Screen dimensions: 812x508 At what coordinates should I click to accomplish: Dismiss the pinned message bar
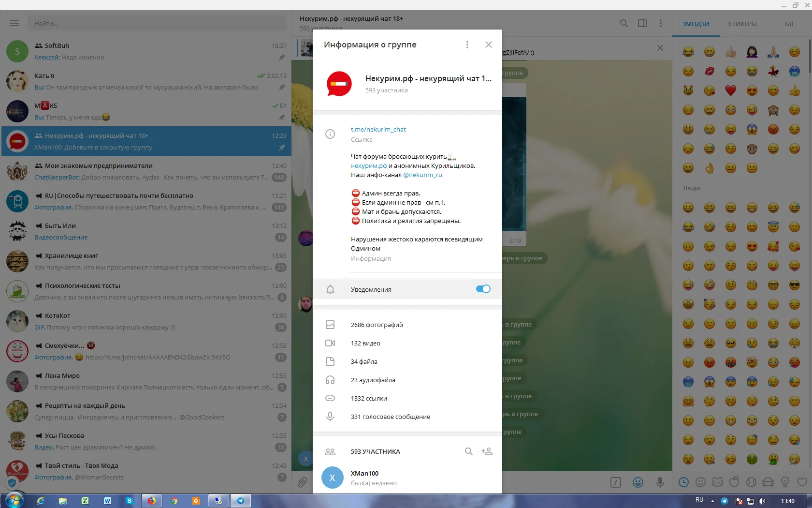pos(660,48)
